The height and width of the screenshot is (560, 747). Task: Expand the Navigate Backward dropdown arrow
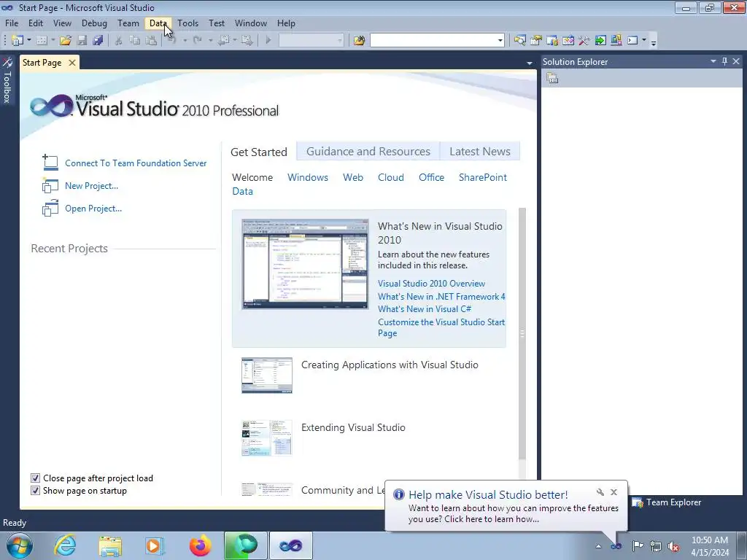(x=235, y=41)
